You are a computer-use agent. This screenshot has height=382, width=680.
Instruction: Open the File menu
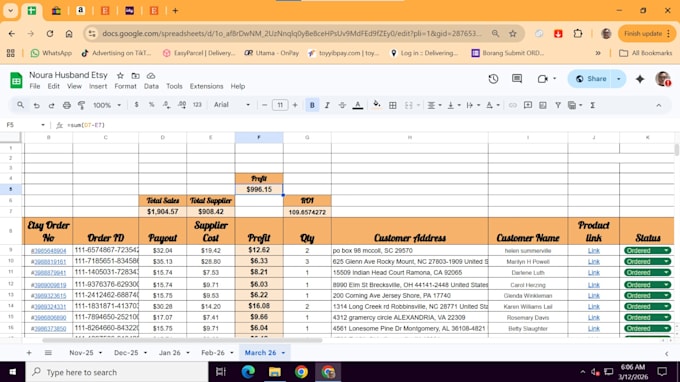(x=35, y=86)
